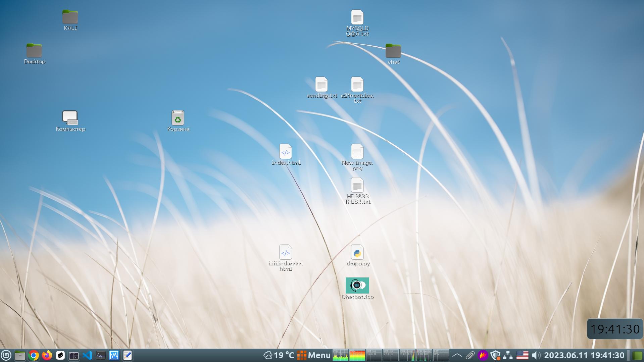
Task: Open the paperclip clipboard tray icon
Action: pyautogui.click(x=470, y=355)
